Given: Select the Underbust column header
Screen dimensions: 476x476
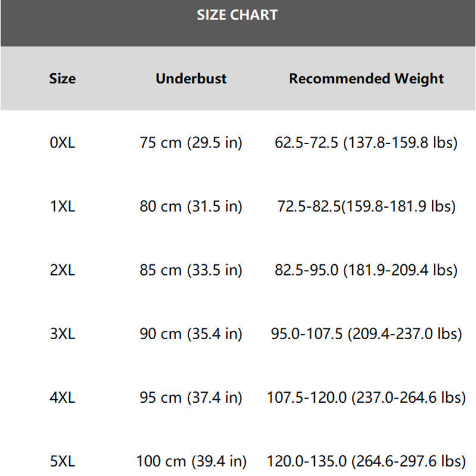Looking at the screenshot, I should click(191, 79).
